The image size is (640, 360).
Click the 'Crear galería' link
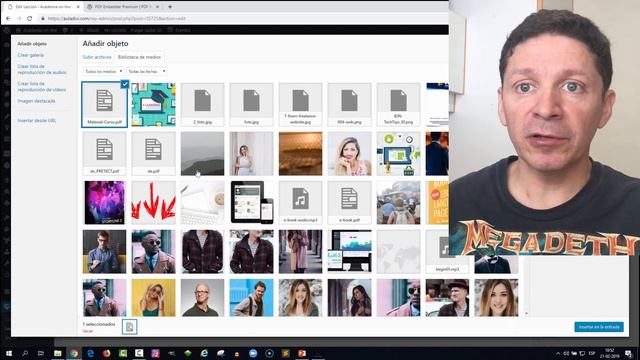click(31, 55)
